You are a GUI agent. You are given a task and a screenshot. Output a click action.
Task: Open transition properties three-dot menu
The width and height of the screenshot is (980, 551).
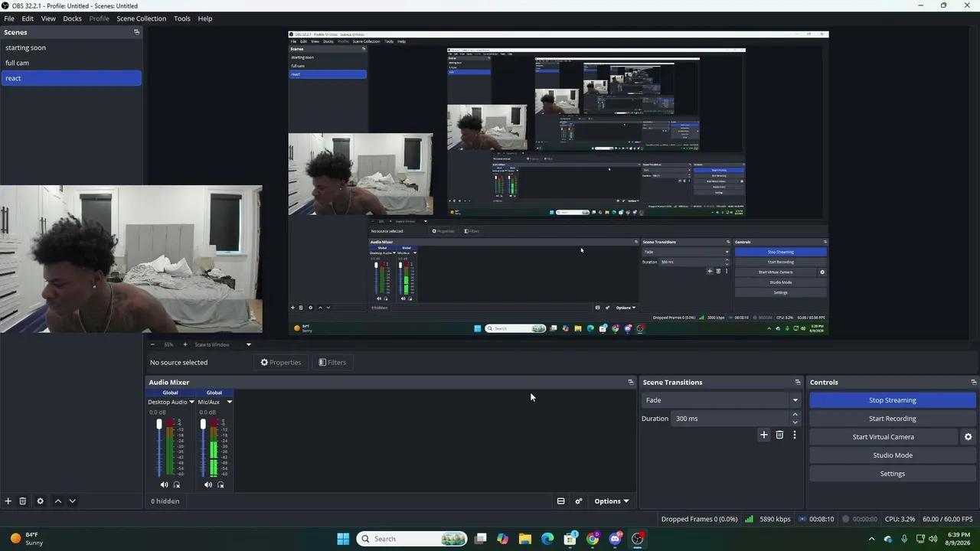[795, 435]
